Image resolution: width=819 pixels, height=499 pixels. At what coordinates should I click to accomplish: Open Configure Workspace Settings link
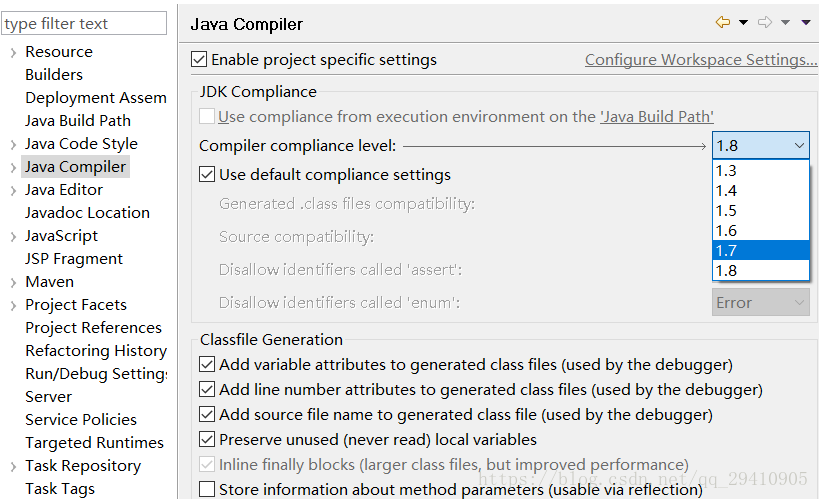coord(701,60)
